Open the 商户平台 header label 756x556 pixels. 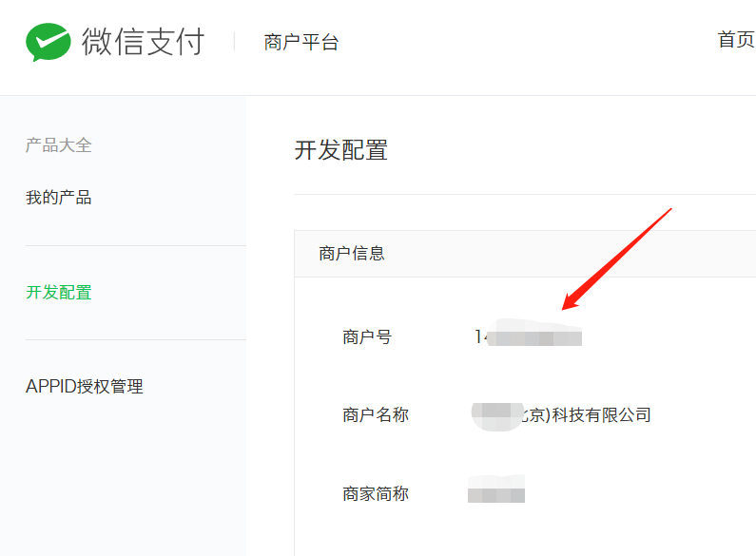coord(301,43)
